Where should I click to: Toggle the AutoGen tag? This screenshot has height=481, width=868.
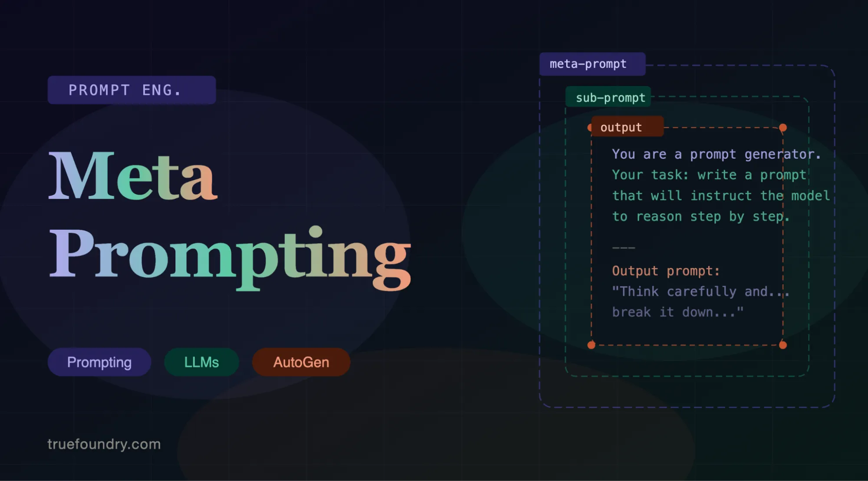(301, 362)
